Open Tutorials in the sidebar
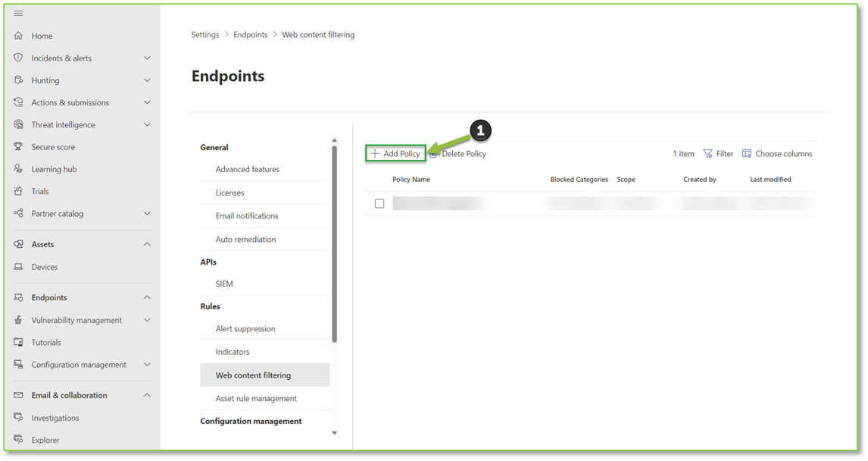Screen dimensions: 868x461 pos(47,342)
